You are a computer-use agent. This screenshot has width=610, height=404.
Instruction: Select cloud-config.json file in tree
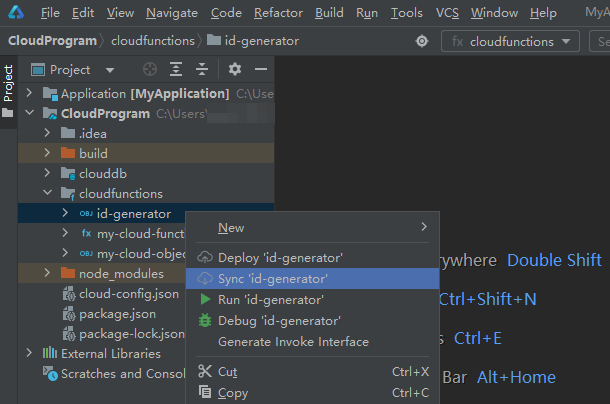pyautogui.click(x=128, y=294)
